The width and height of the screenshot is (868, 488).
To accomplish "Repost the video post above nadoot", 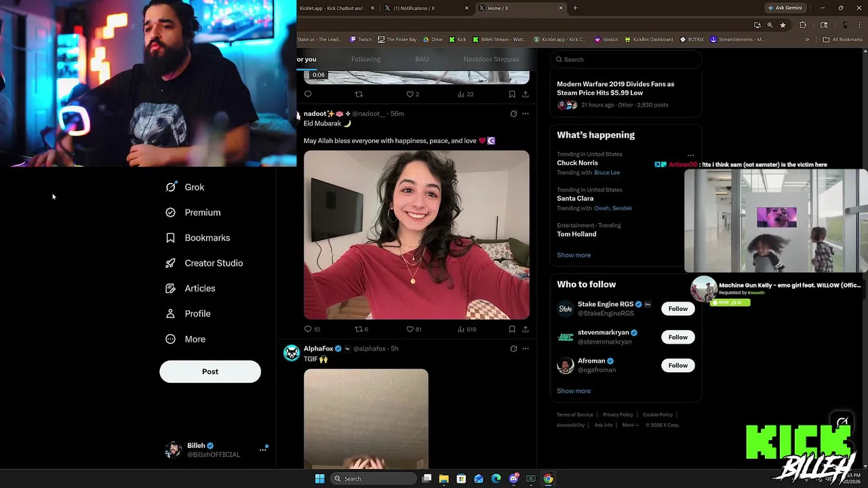I will click(359, 94).
